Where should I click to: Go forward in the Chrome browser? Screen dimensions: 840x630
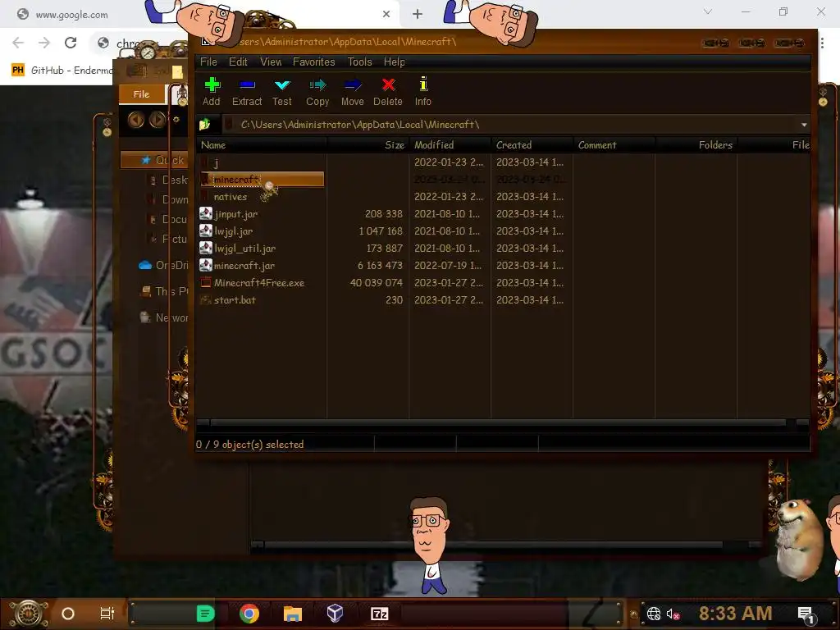click(44, 43)
